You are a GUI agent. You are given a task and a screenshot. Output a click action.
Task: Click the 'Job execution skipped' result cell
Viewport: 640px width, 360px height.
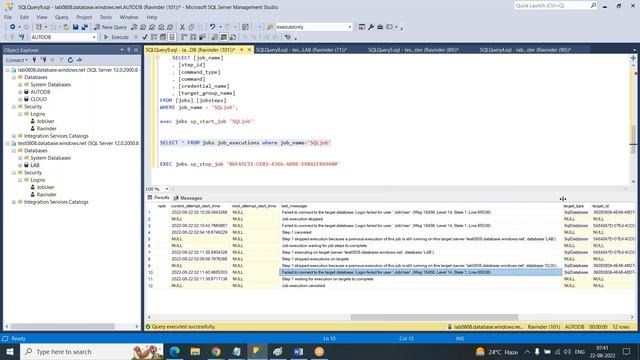421,219
